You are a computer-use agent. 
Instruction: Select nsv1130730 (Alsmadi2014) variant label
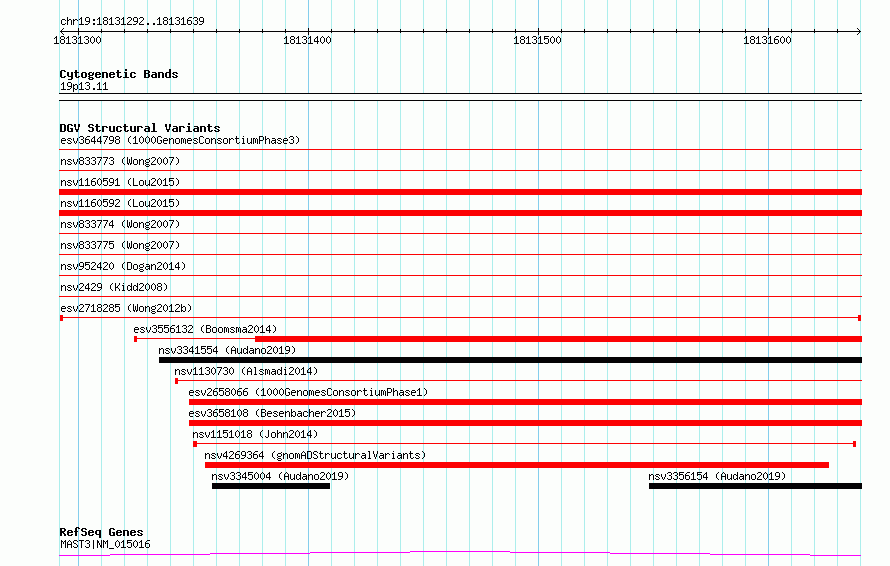(x=246, y=371)
